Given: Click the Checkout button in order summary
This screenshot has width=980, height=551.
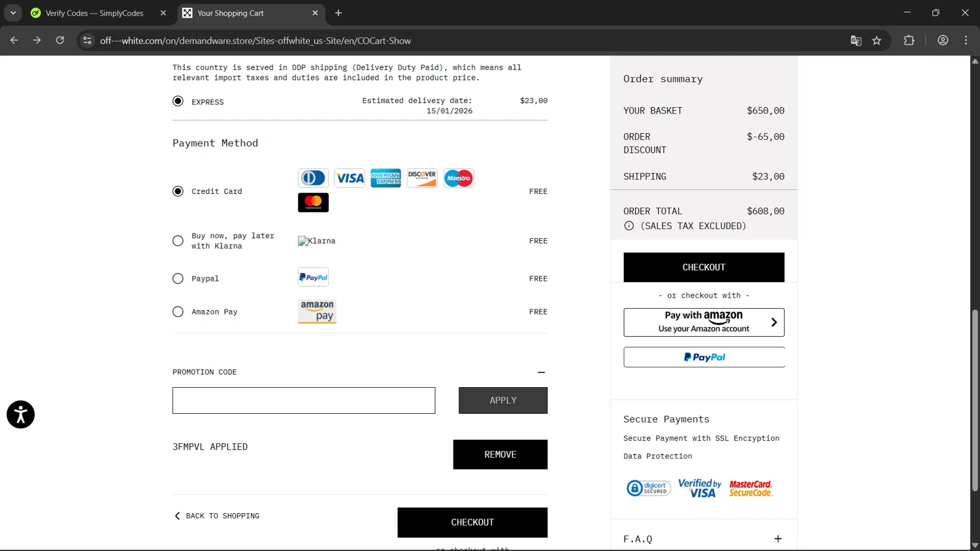Looking at the screenshot, I should 704,267.
